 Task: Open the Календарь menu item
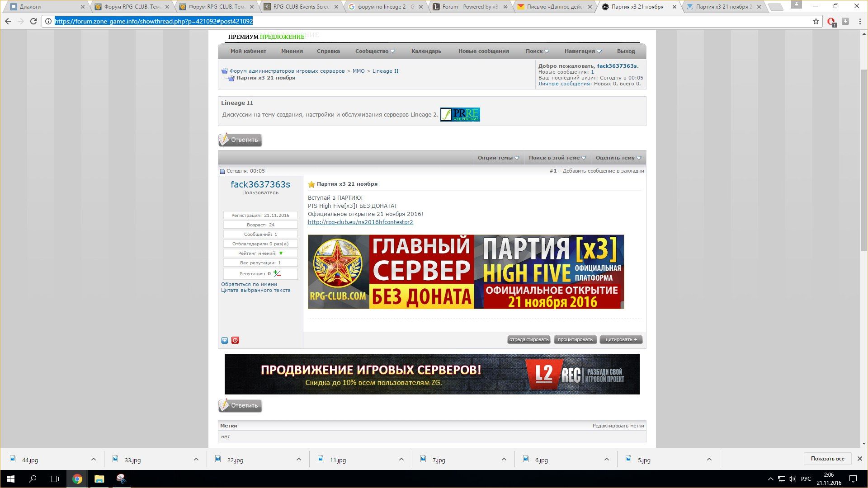pos(426,51)
